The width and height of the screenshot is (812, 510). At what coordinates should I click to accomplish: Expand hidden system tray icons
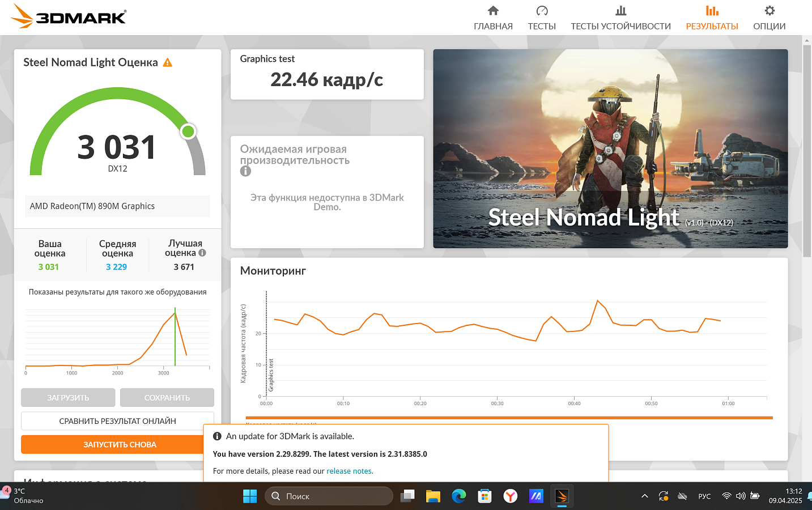point(644,496)
